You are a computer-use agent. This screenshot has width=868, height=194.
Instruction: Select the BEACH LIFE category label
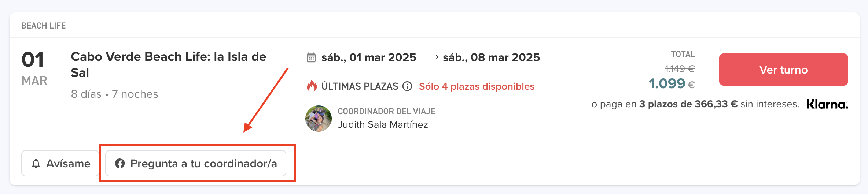pyautogui.click(x=44, y=26)
